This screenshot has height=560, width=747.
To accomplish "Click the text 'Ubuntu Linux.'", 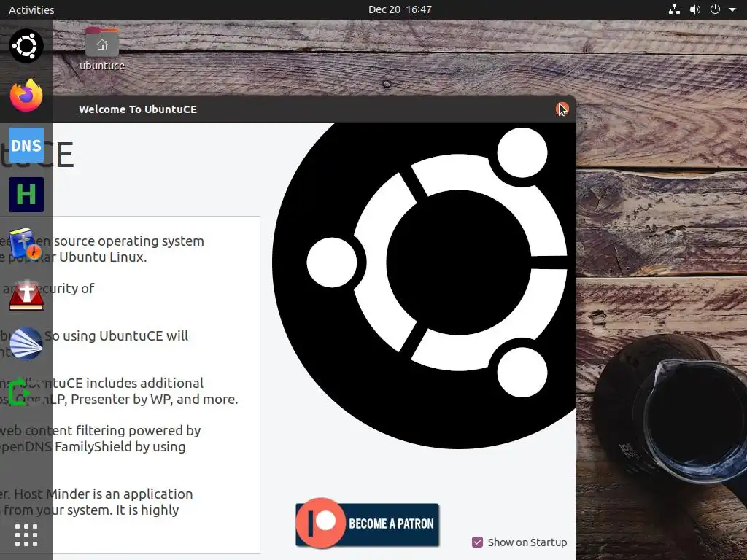I will tap(103, 257).
